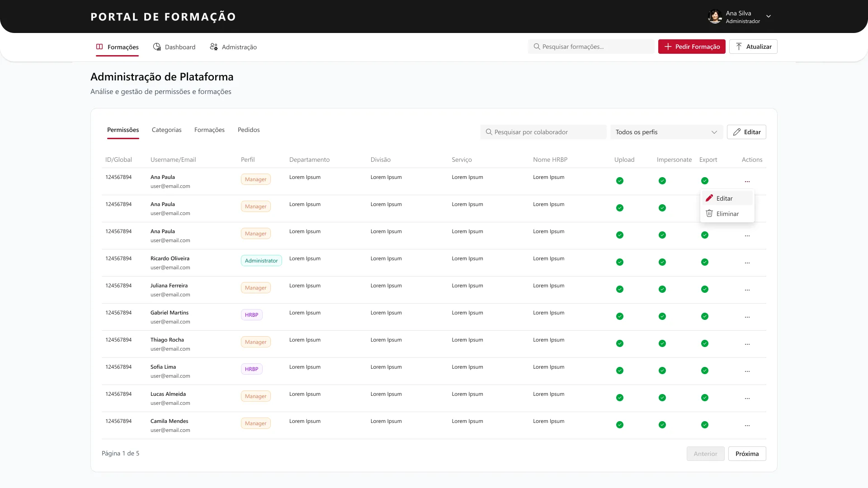The width and height of the screenshot is (868, 488).
Task: Click the Impersonate column header
Action: [x=675, y=160]
